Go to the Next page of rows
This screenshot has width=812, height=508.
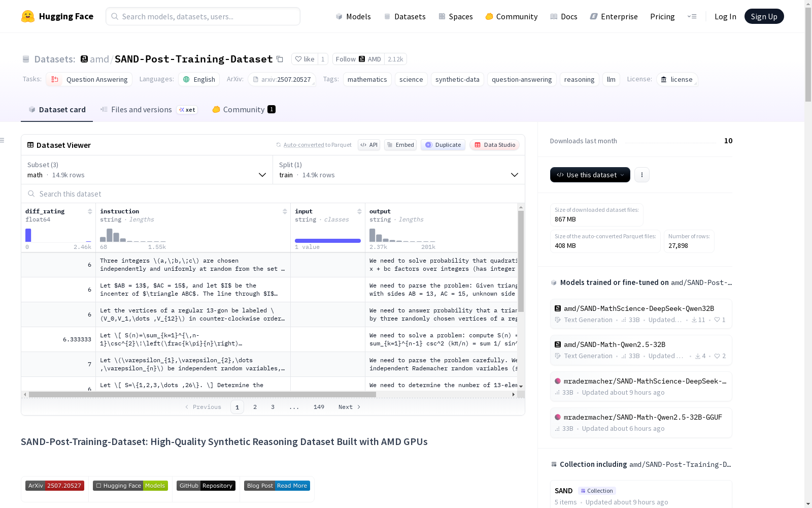coord(350,407)
